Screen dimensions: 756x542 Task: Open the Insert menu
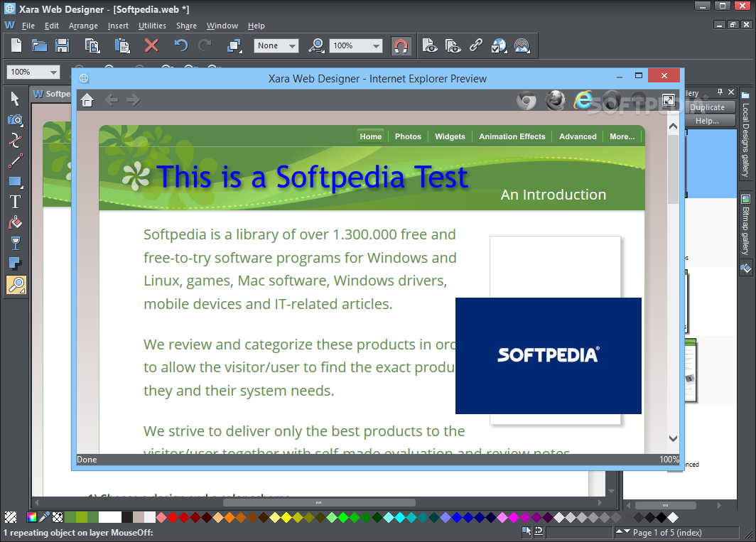click(118, 26)
